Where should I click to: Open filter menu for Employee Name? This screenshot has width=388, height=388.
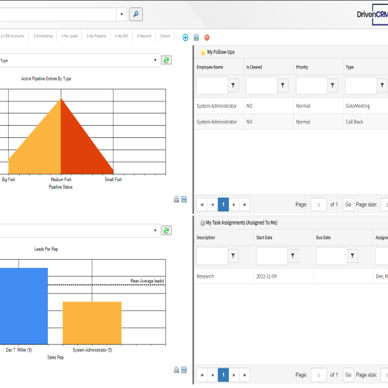pos(233,86)
